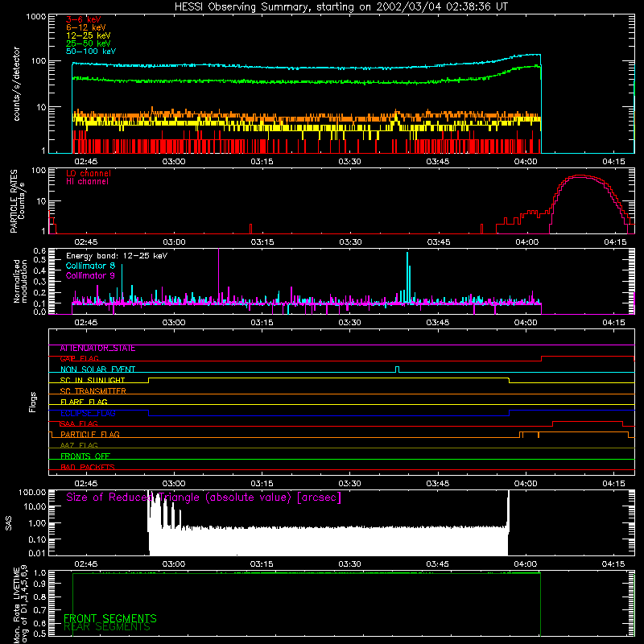Select the Collimator 9 legend label
Image resolution: width=644 pixels, height=644 pixels.
coord(90,275)
